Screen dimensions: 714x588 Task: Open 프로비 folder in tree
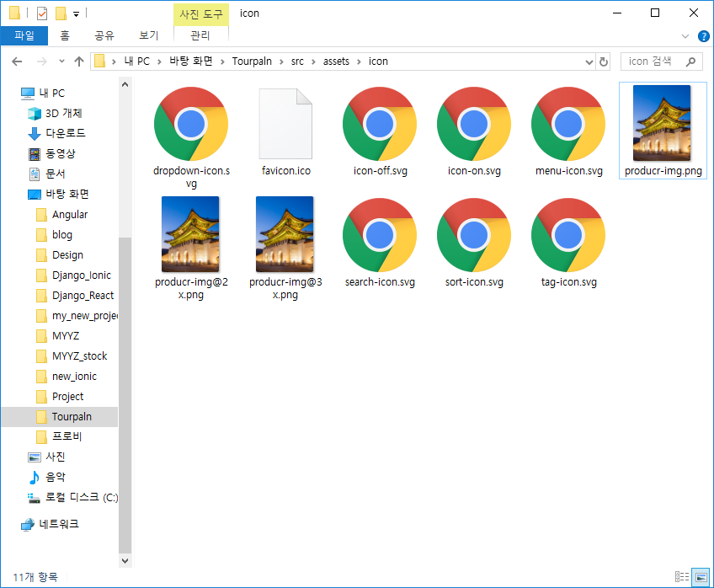(x=58, y=436)
